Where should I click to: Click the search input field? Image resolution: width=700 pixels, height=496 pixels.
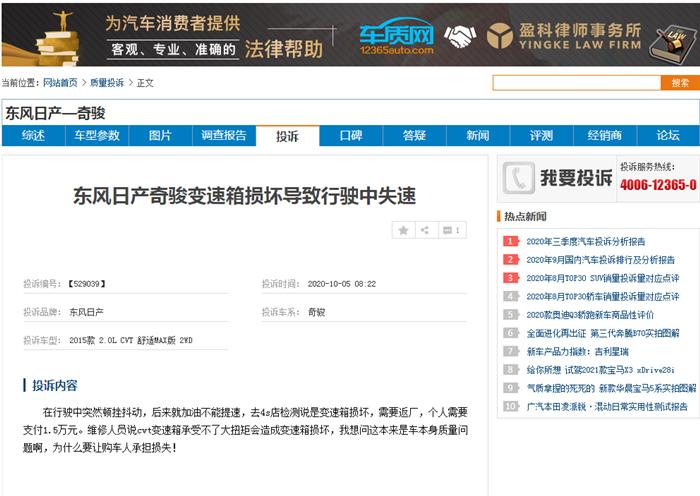pyautogui.click(x=577, y=83)
